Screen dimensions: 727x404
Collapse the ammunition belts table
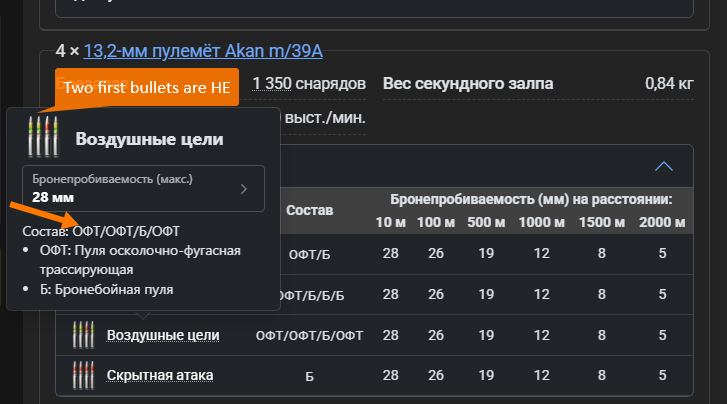[x=663, y=166]
